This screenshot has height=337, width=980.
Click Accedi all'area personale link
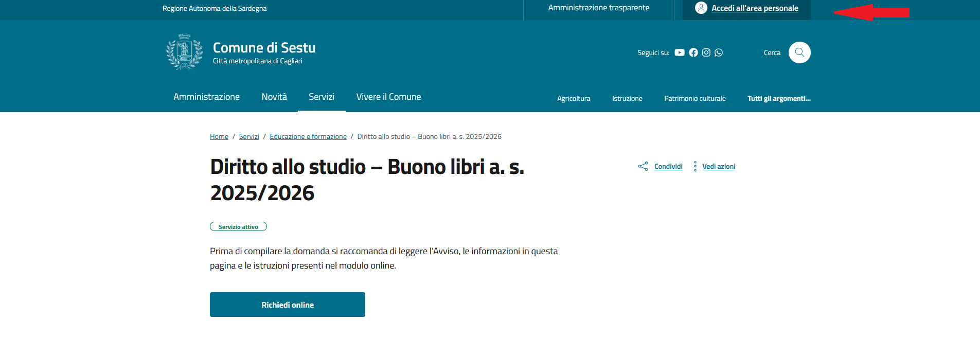pos(755,8)
